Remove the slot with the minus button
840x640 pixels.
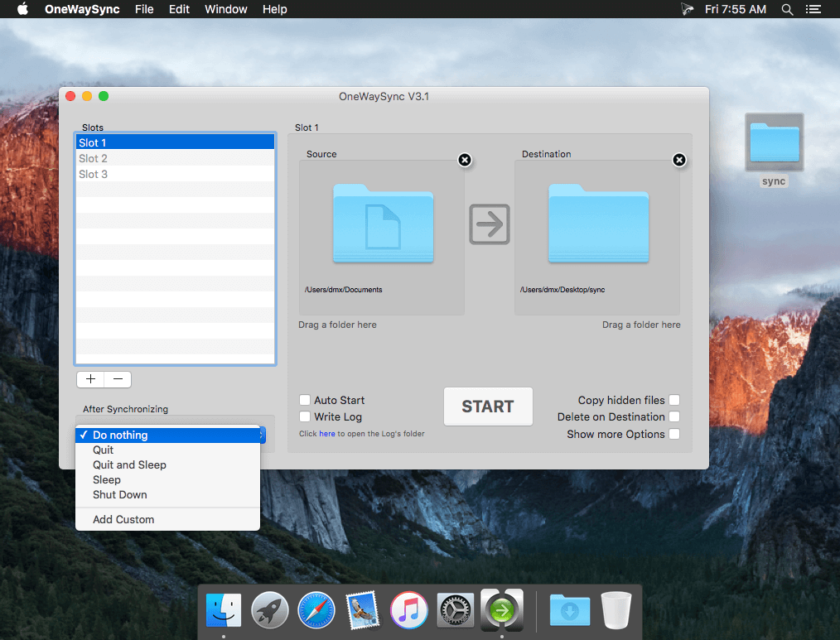118,379
